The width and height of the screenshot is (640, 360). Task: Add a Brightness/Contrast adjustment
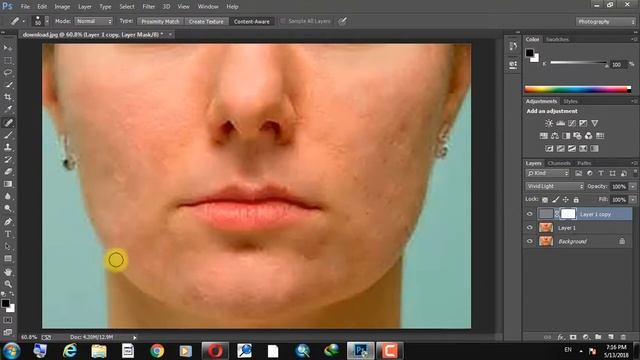click(549, 123)
